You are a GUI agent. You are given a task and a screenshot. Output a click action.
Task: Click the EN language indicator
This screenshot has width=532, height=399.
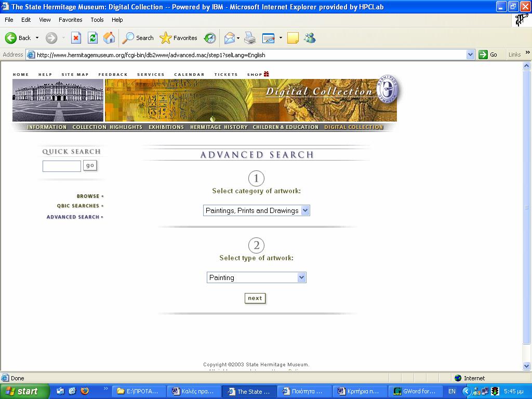tap(452, 391)
